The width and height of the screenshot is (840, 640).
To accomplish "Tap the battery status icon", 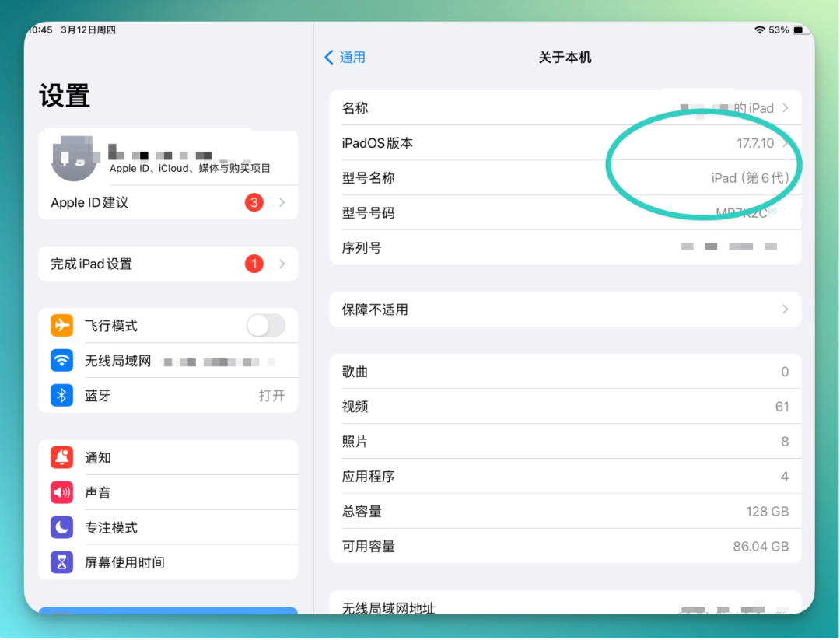I will 800,30.
